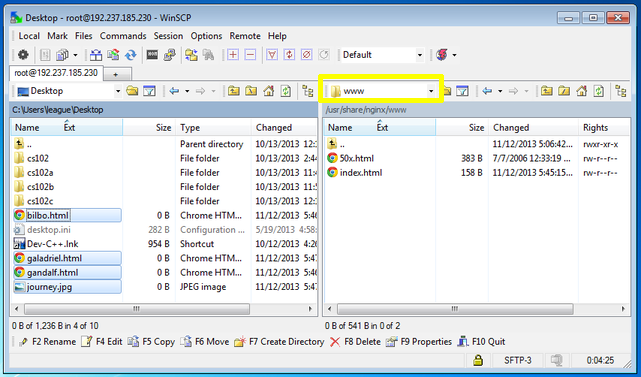This screenshot has width=641, height=377.
Task: Click the local panel horizontal scrollbar
Action: point(137,309)
